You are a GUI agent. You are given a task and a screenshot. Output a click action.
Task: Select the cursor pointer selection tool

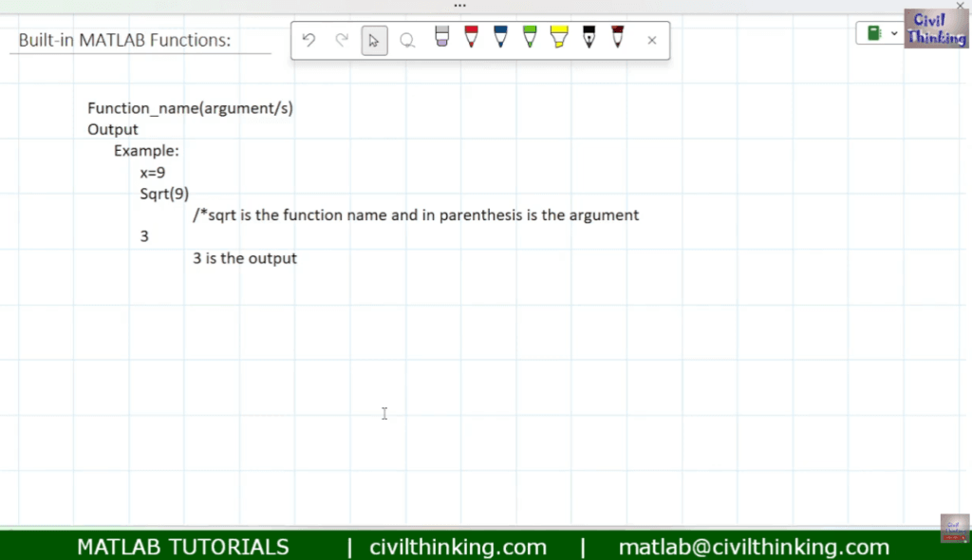tap(374, 40)
